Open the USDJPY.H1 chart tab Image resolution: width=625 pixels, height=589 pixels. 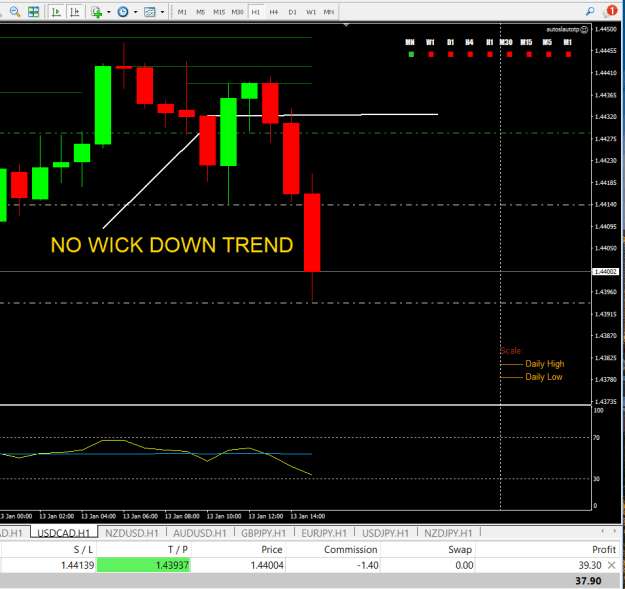[x=385, y=533]
